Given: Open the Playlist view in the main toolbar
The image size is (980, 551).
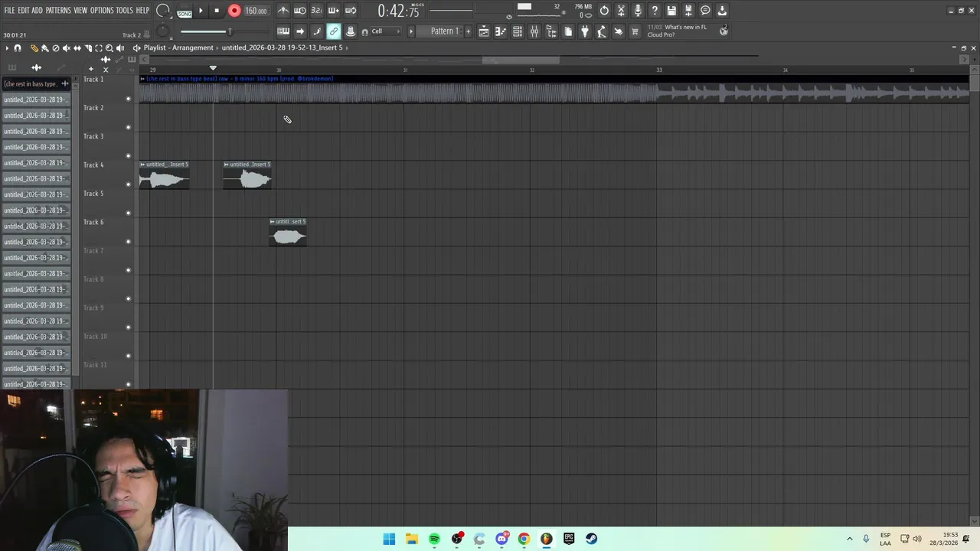Looking at the screenshot, I should (x=484, y=31).
